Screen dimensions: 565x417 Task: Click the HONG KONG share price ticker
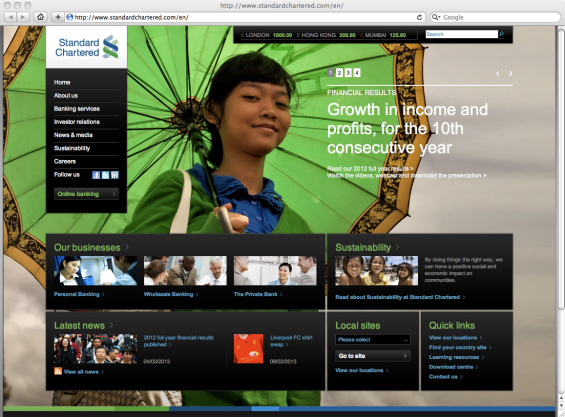click(x=326, y=35)
